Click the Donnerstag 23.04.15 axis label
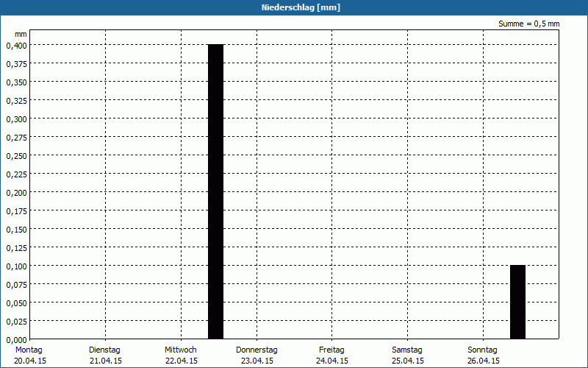This screenshot has width=588, height=368. tap(257, 355)
